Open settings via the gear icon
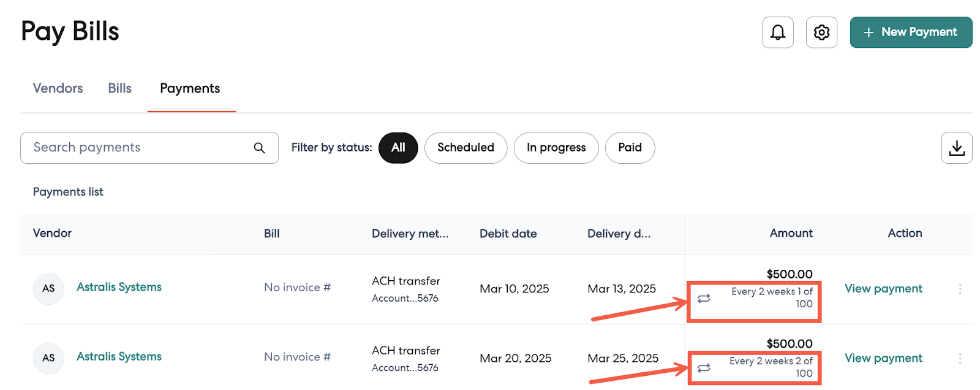This screenshot has height=390, width=980. (x=821, y=32)
